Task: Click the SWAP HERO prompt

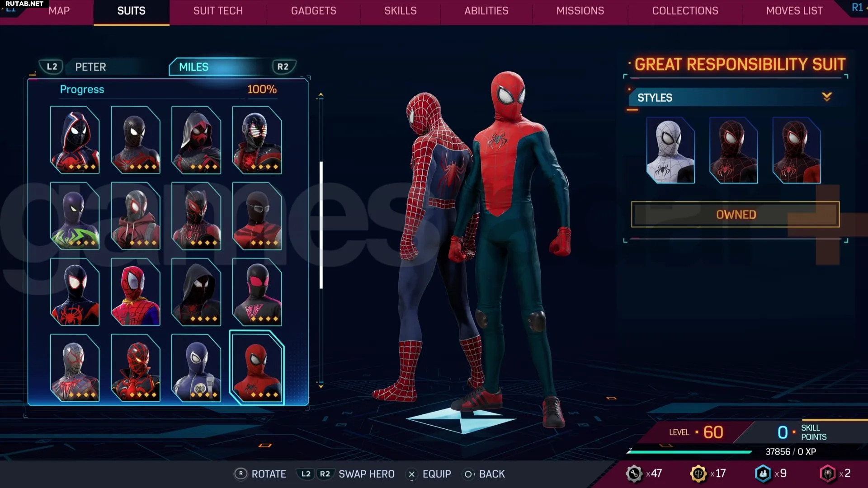Action: coord(346,474)
